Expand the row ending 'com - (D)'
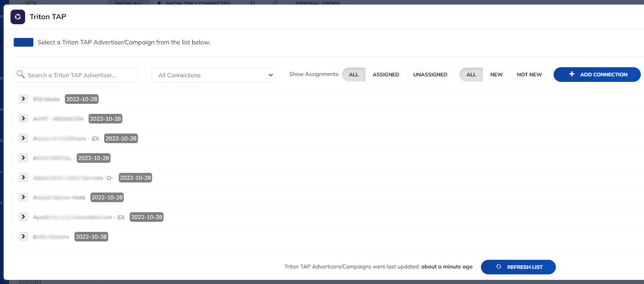Image resolution: width=644 pixels, height=284 pixels. pyautogui.click(x=23, y=217)
